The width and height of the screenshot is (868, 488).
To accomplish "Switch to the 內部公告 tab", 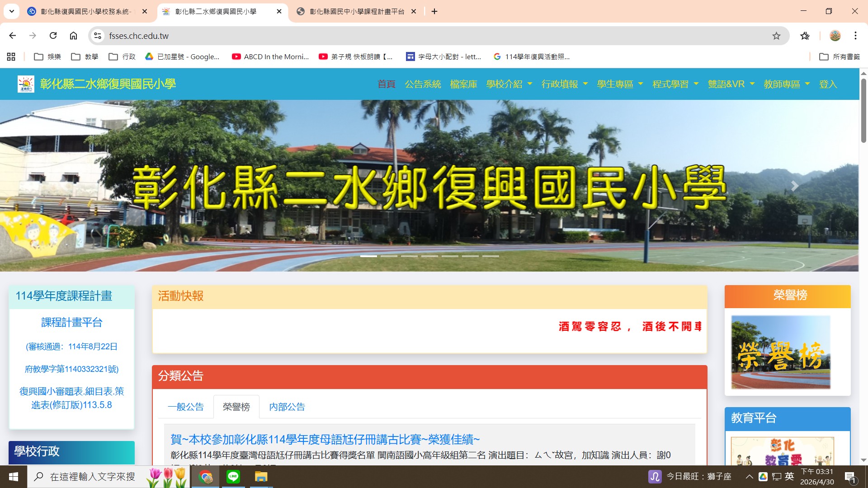I will 287,407.
